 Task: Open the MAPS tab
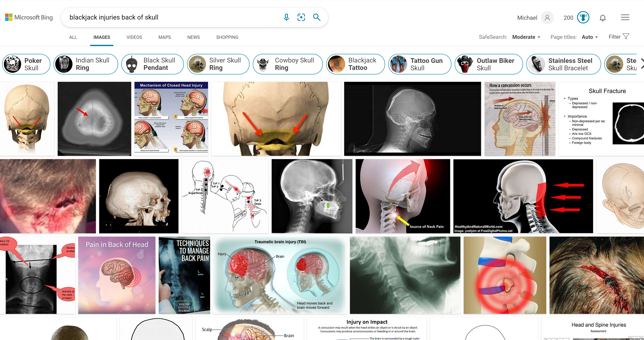coord(164,37)
